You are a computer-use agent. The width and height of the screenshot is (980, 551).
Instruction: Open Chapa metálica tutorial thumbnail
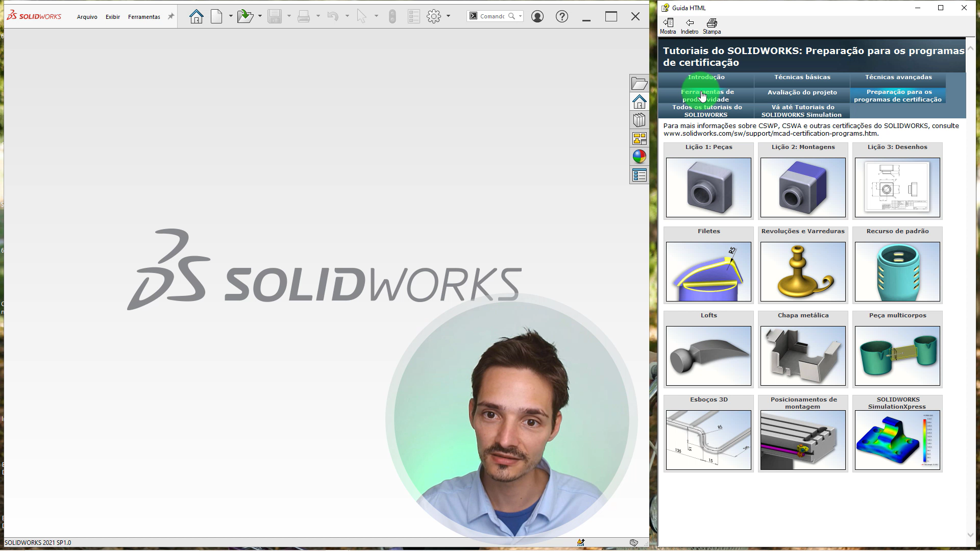(803, 356)
